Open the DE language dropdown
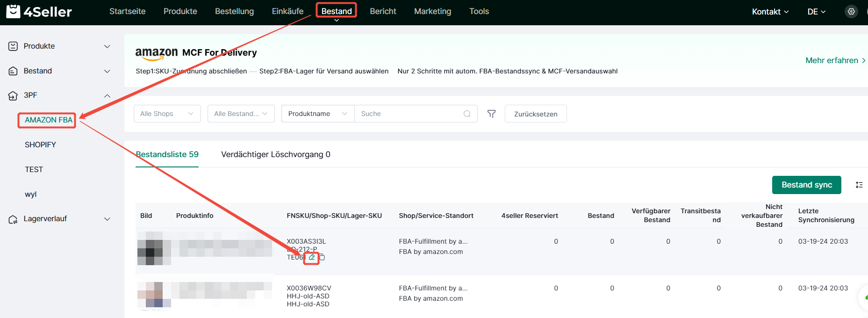Viewport: 868px width, 318px height. [817, 12]
